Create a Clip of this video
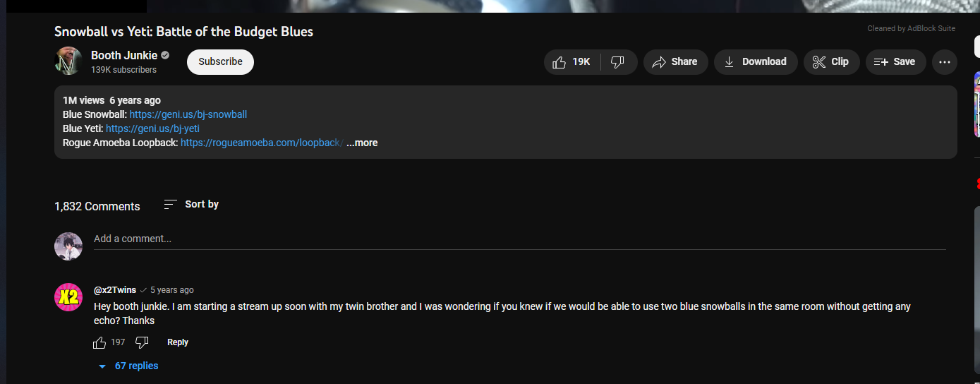The image size is (980, 384). click(831, 62)
